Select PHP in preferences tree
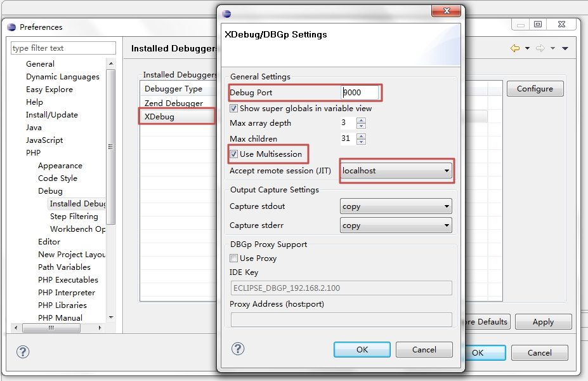 click(x=33, y=153)
